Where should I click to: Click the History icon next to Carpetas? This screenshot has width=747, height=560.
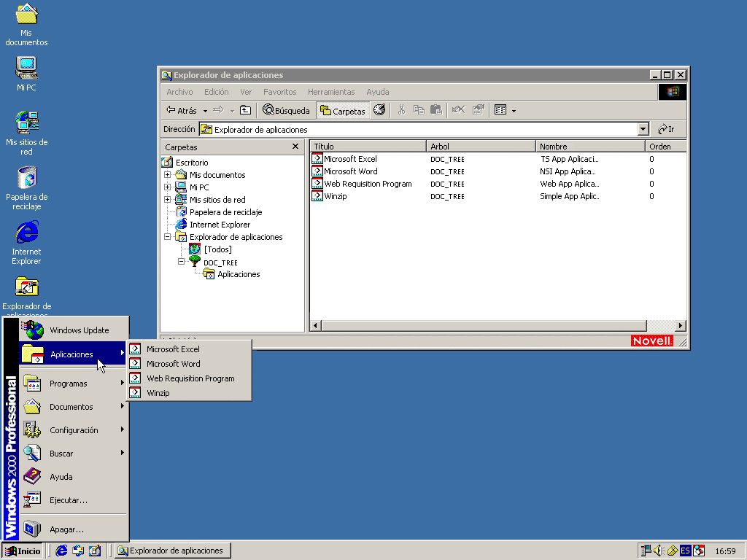[x=379, y=110]
